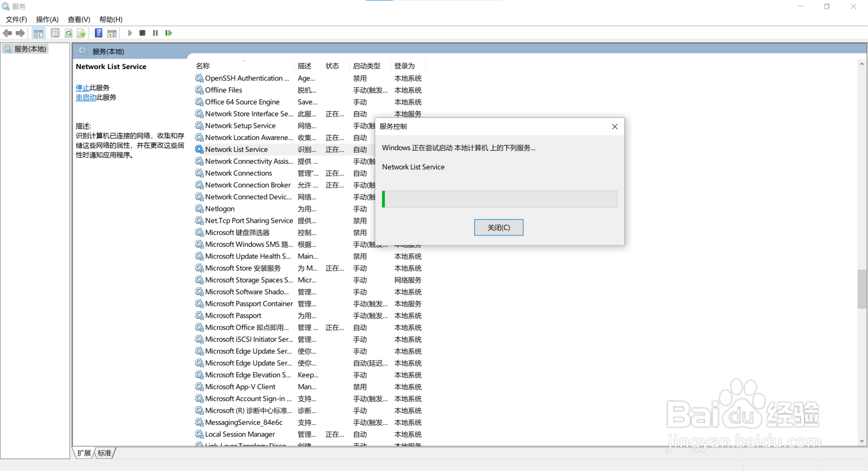868x471 pixels.
Task: Click the Restart service icon
Action: (x=169, y=33)
